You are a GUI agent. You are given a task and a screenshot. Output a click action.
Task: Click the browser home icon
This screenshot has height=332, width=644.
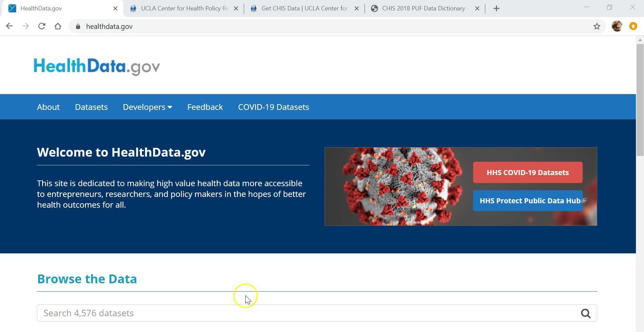point(58,26)
